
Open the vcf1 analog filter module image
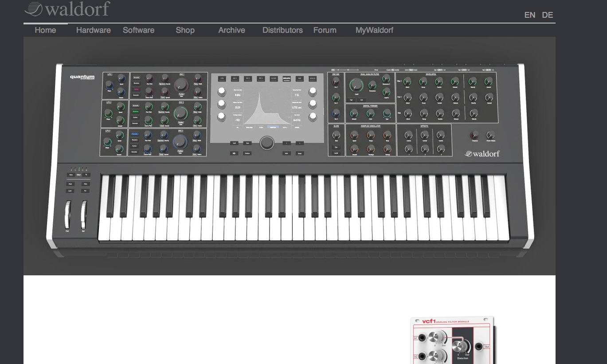(453, 340)
